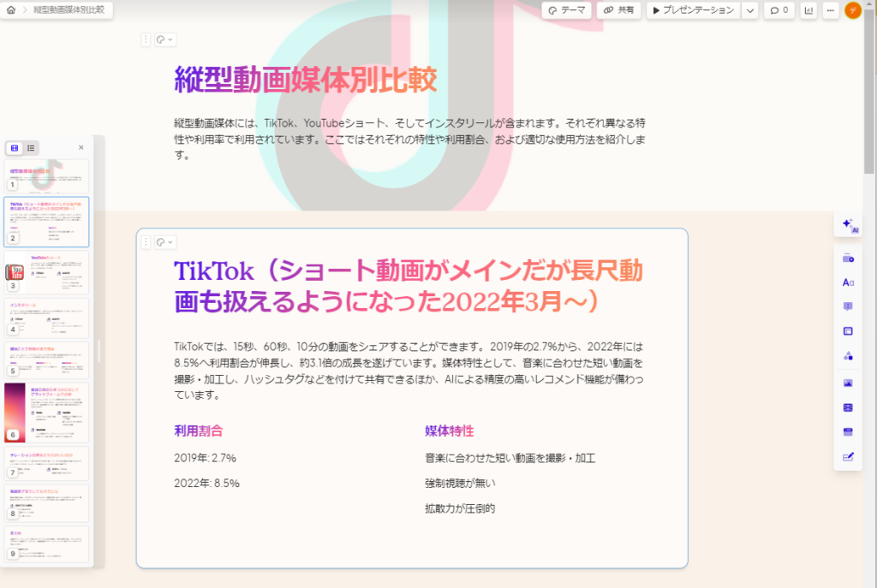Click the text 2019年: 2.7%
Viewport: 877px width, 588px height.
(x=206, y=458)
